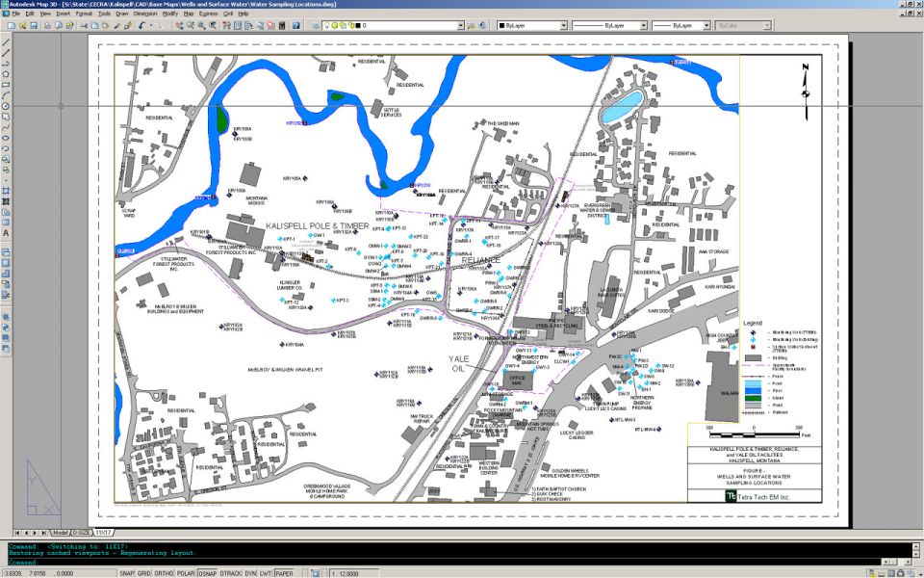The height and width of the screenshot is (578, 924).
Task: Click the Publish icon
Action: (69, 26)
